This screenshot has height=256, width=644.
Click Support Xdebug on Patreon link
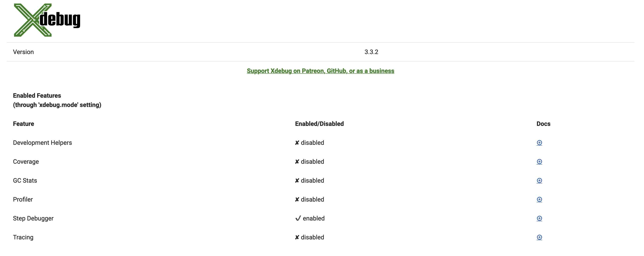(320, 70)
